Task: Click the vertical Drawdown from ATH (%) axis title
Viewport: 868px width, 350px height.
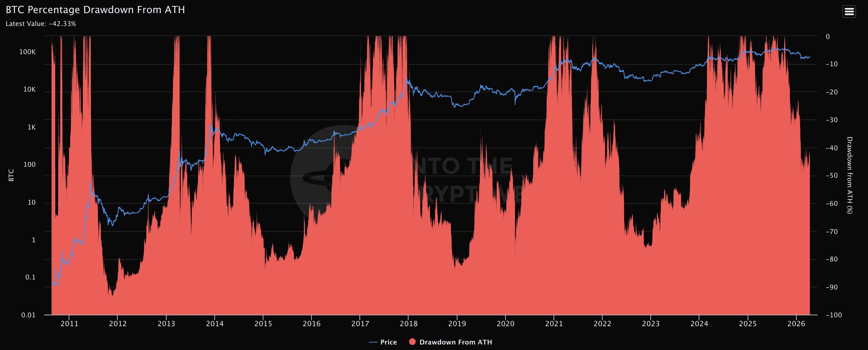Action: pyautogui.click(x=849, y=175)
